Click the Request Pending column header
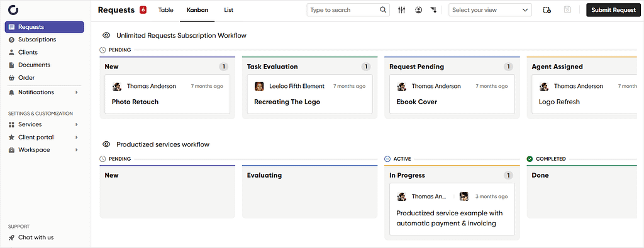644x248 pixels. click(x=416, y=67)
